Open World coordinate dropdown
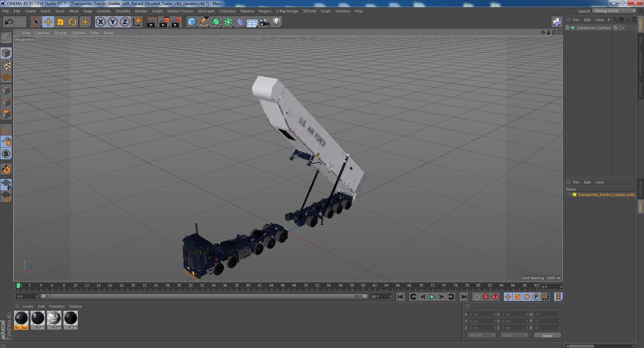This screenshot has height=348, width=644. (482, 335)
